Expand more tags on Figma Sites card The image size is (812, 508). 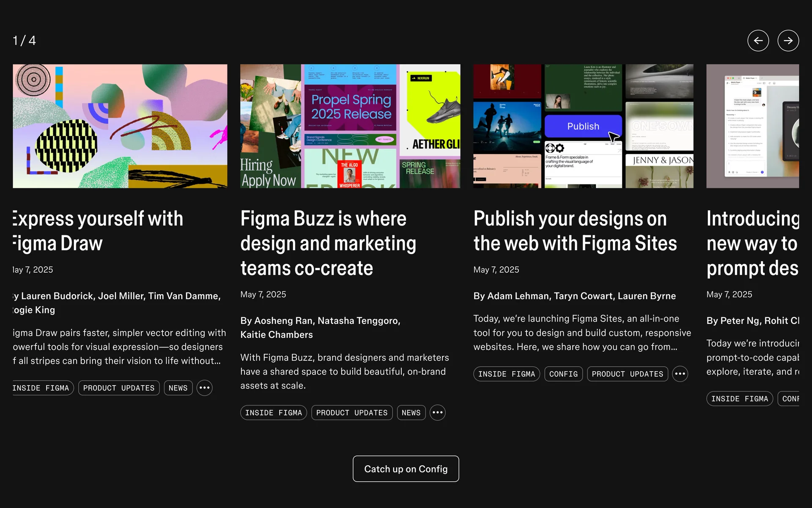[680, 374]
